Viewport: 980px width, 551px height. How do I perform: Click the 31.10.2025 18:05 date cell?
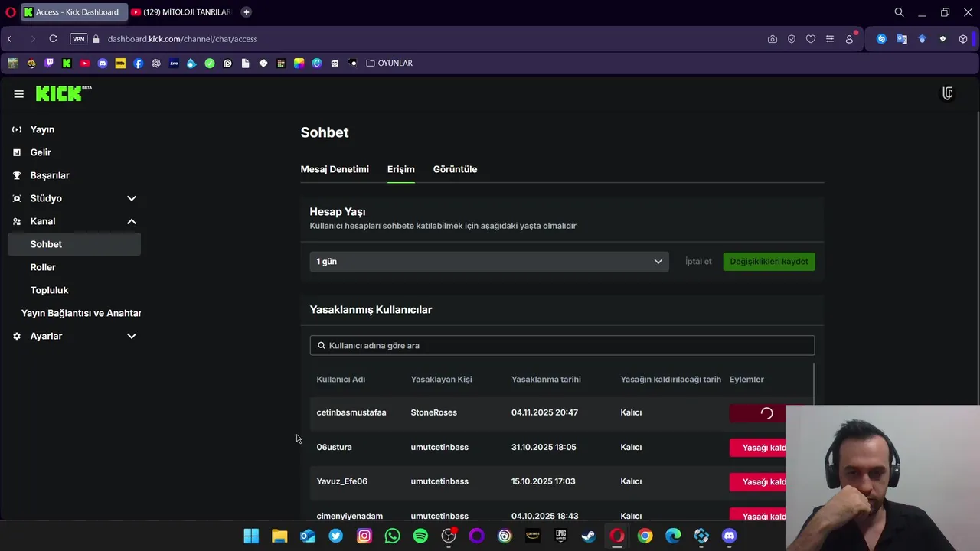click(x=544, y=447)
